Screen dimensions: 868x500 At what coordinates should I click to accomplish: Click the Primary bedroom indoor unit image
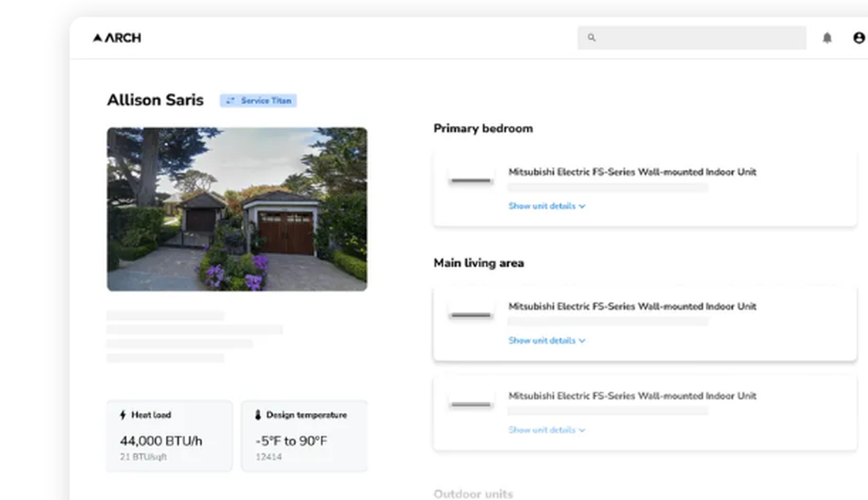pyautogui.click(x=470, y=180)
